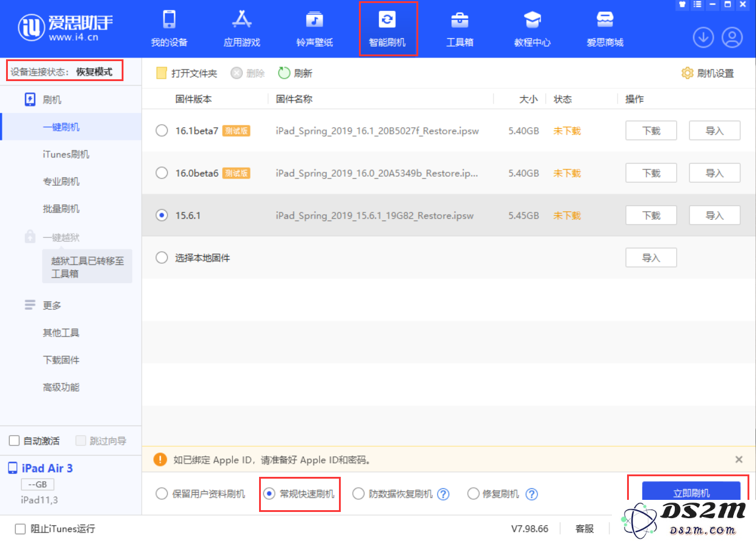
Task: Select the 16.0beta6 firmware radio button
Action: (x=162, y=173)
